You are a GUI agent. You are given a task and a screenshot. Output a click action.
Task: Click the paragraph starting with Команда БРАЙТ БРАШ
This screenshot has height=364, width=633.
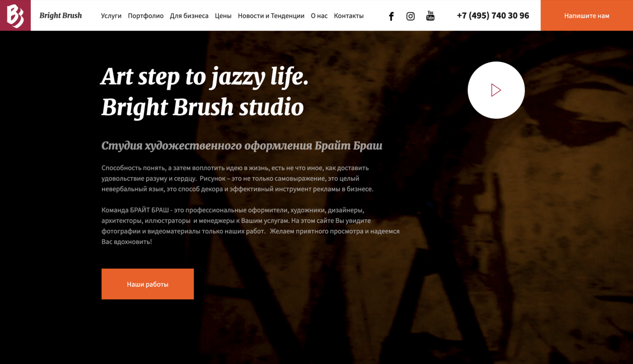coord(250,226)
